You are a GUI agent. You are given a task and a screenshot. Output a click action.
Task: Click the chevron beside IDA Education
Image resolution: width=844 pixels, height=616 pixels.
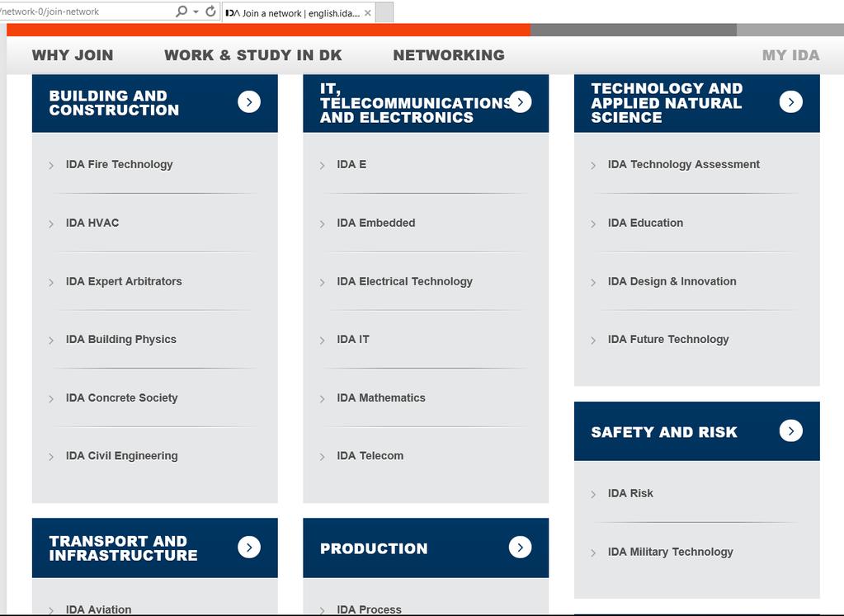point(593,224)
